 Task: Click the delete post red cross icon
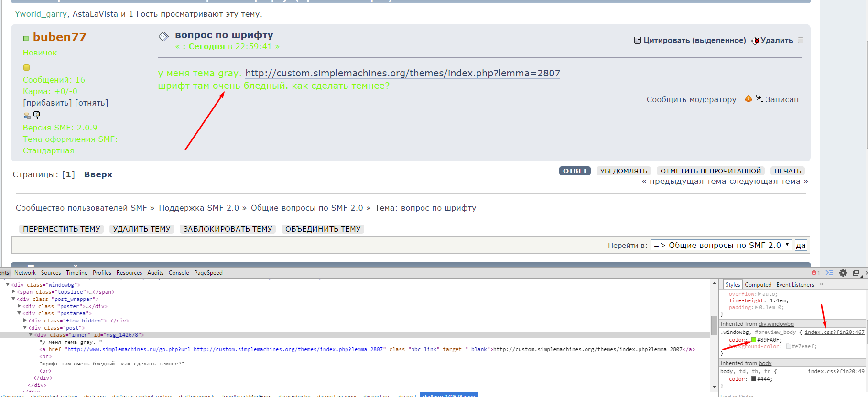(756, 41)
